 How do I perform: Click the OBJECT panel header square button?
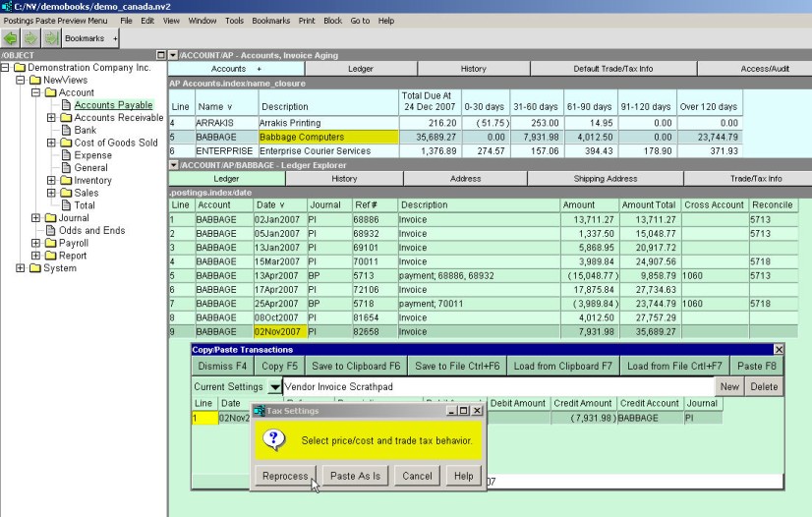(161, 55)
